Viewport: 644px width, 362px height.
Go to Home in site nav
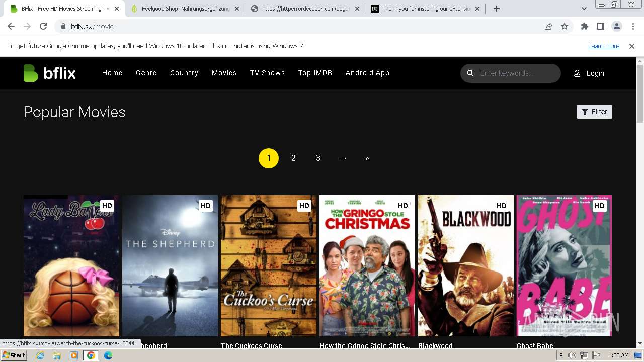point(112,73)
